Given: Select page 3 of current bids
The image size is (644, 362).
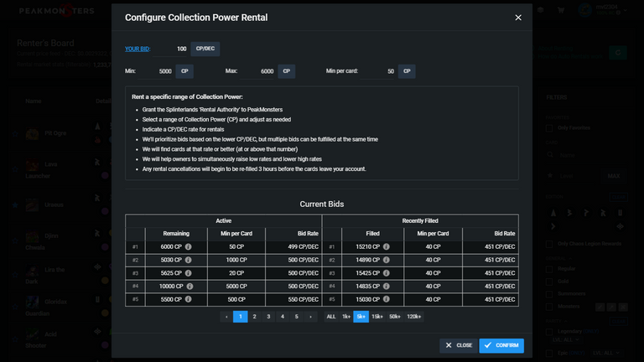Looking at the screenshot, I should click(x=268, y=317).
